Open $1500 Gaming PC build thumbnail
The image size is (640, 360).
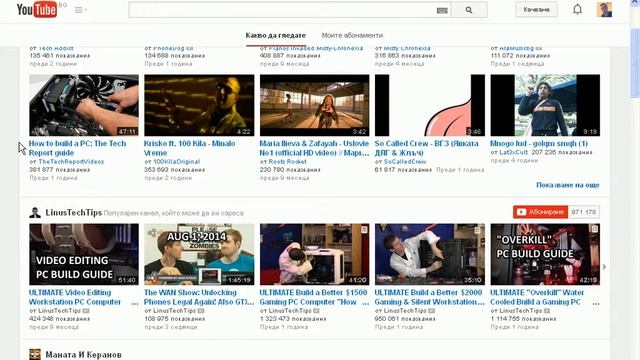click(x=315, y=254)
